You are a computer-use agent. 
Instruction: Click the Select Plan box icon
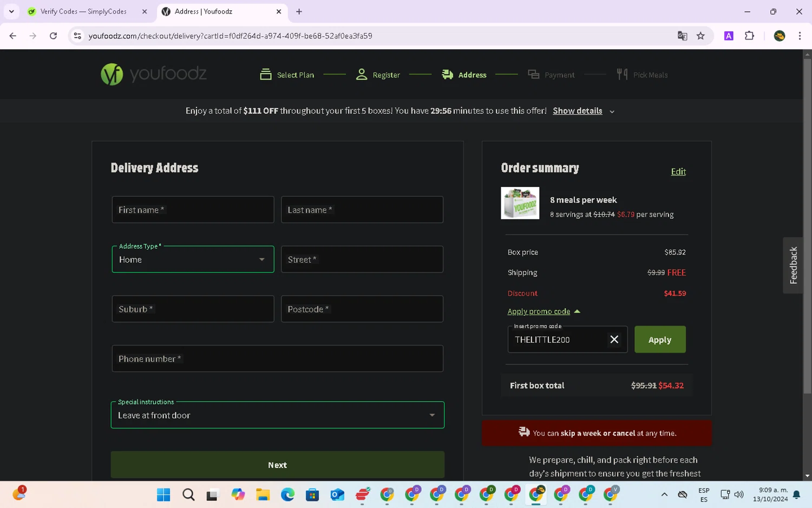(266, 74)
